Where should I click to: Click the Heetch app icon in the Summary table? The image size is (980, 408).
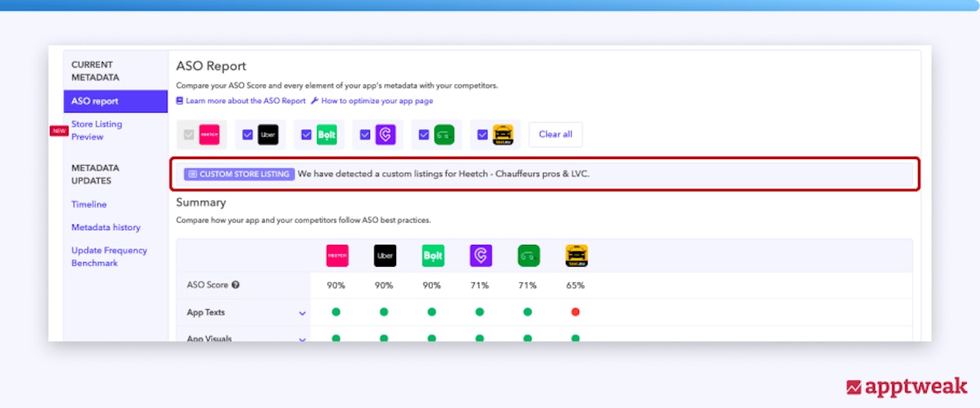pos(337,255)
